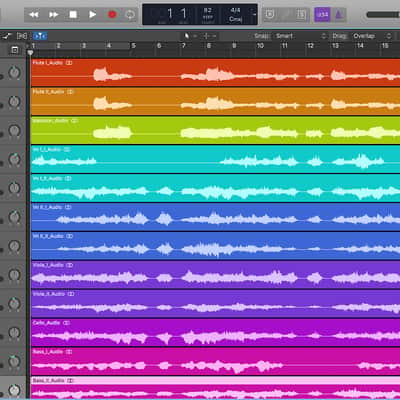This screenshot has height=400, width=400.
Task: Show global tracks with the ruler-left button
Action: [x=15, y=50]
